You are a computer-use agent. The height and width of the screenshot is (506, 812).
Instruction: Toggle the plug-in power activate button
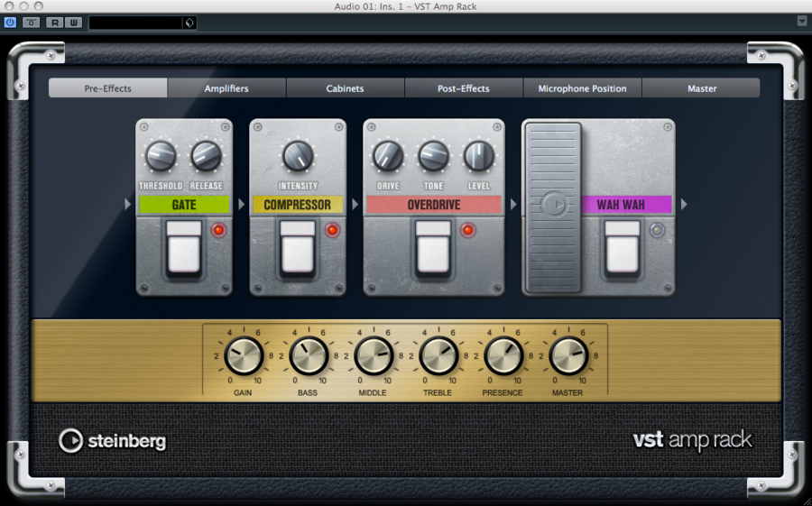pos(10,23)
